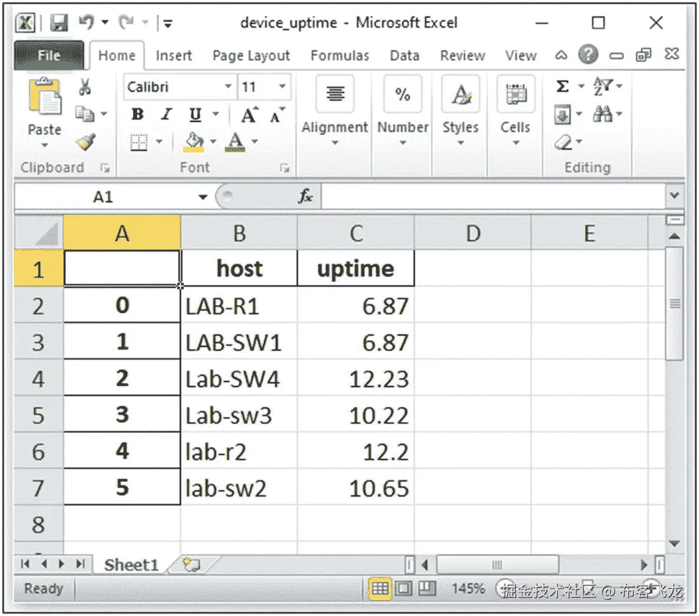Viewport: 699px width, 616px height.
Task: Select the cell containing lab-r2
Action: point(239,451)
